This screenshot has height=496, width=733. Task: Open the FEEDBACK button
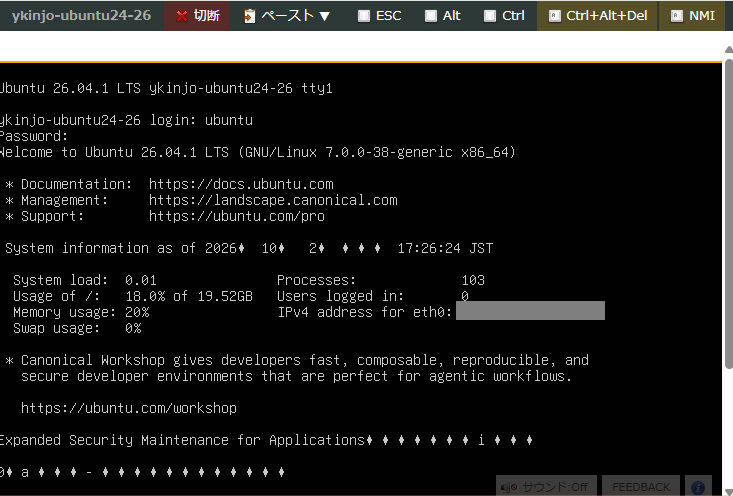click(x=640, y=487)
